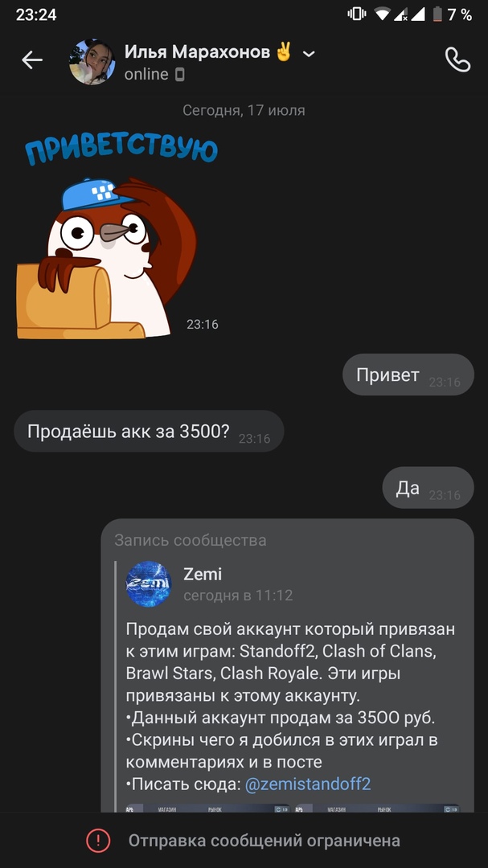Image resolution: width=488 pixels, height=868 pixels.
Task: Open the second attached screenshot thumbnail in post
Action: coord(378,809)
